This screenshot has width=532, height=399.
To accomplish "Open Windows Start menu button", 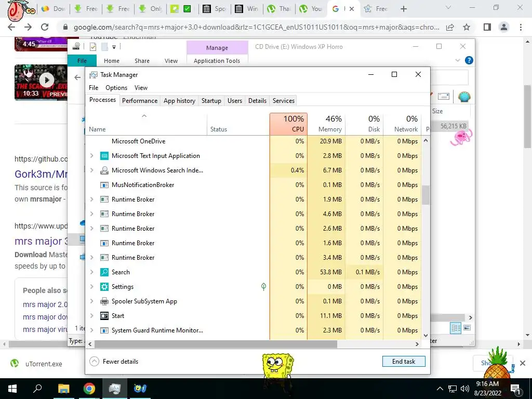I will pos(12,389).
